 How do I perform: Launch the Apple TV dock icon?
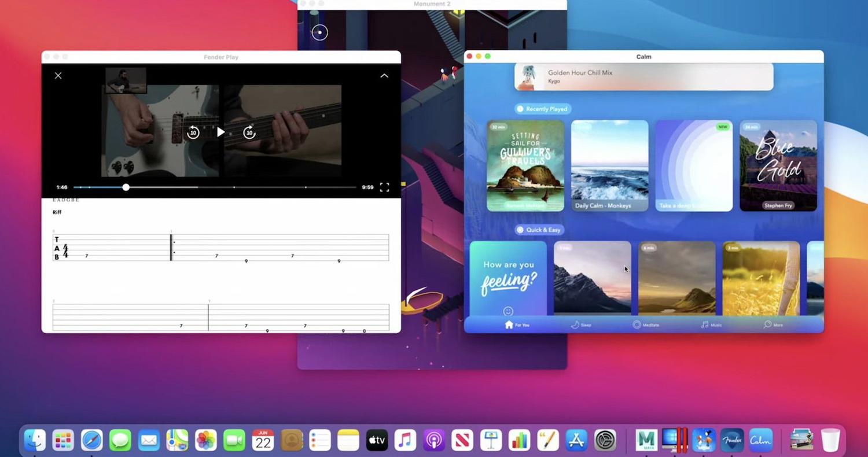pyautogui.click(x=377, y=440)
